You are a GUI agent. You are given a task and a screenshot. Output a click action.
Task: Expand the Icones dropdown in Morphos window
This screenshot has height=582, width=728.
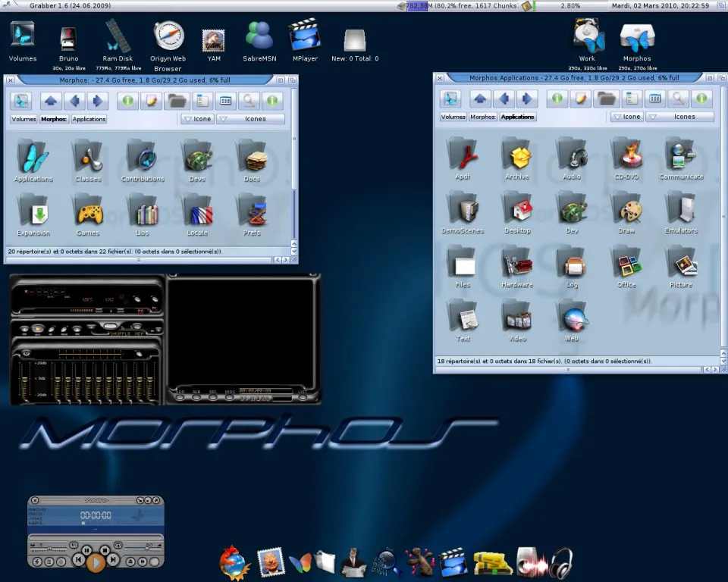pos(250,119)
